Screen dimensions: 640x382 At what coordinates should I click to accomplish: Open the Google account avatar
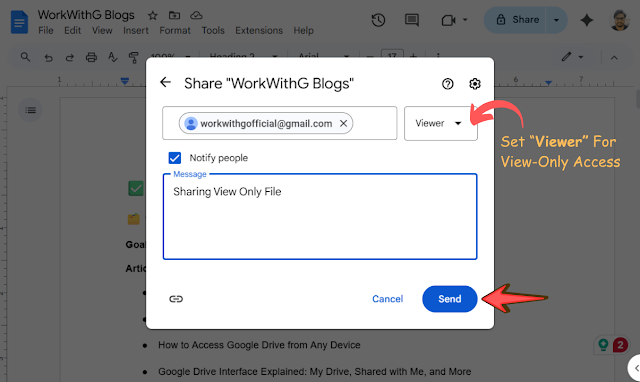[619, 20]
